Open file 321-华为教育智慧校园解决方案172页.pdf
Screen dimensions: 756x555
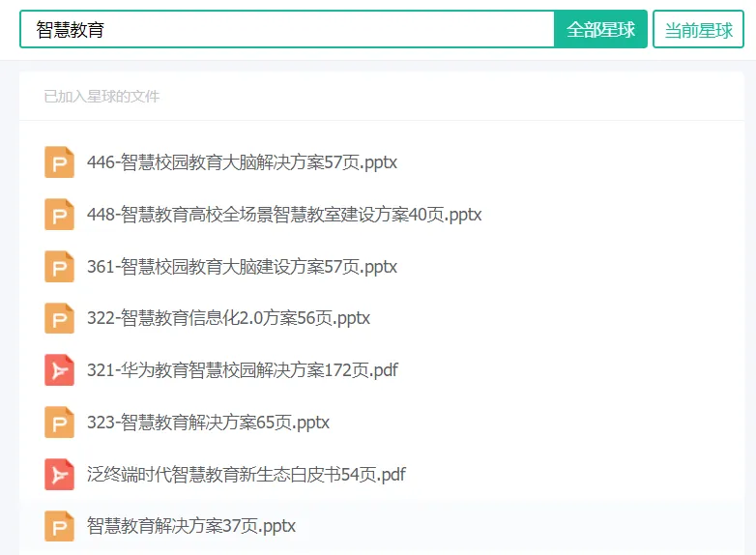coord(243,370)
